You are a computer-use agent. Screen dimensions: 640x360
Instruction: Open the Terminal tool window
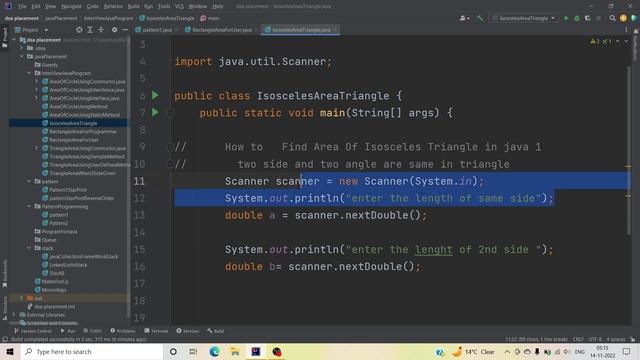click(156, 331)
